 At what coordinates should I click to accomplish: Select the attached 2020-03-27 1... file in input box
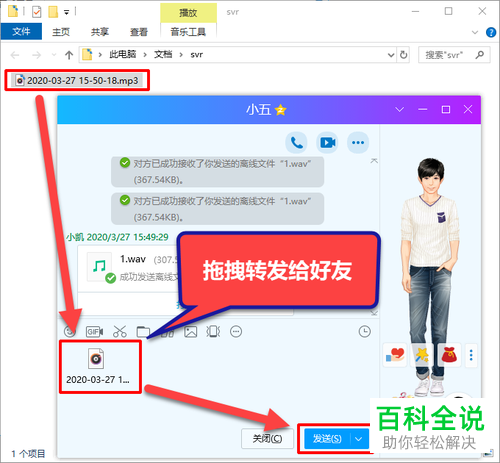pyautogui.click(x=97, y=366)
